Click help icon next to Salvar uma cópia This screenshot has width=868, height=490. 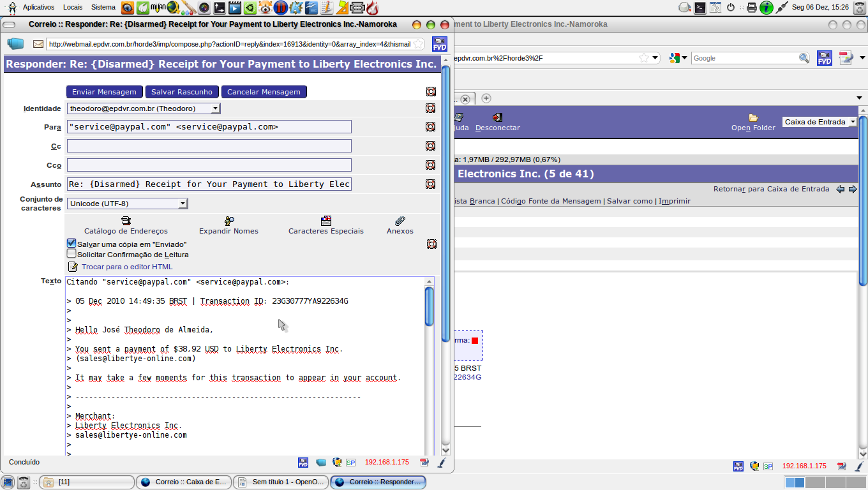[432, 244]
